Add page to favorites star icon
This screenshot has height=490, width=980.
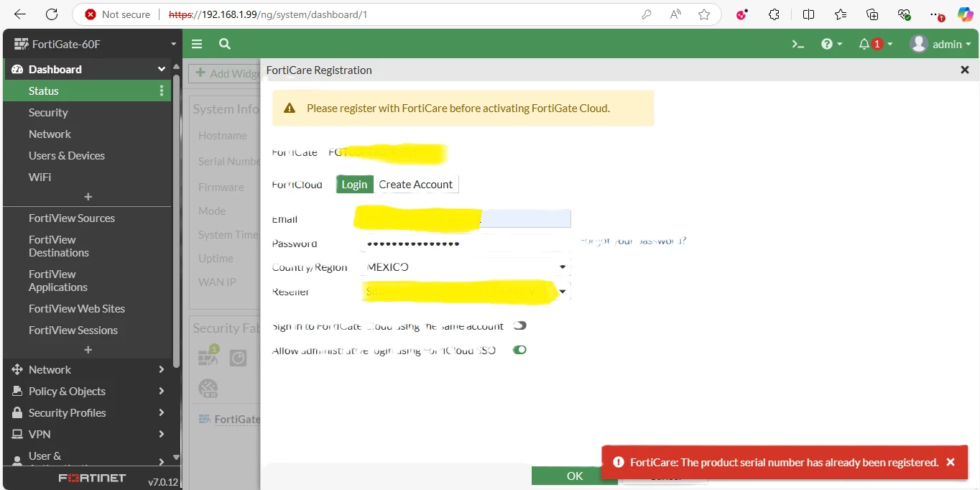pyautogui.click(x=704, y=14)
